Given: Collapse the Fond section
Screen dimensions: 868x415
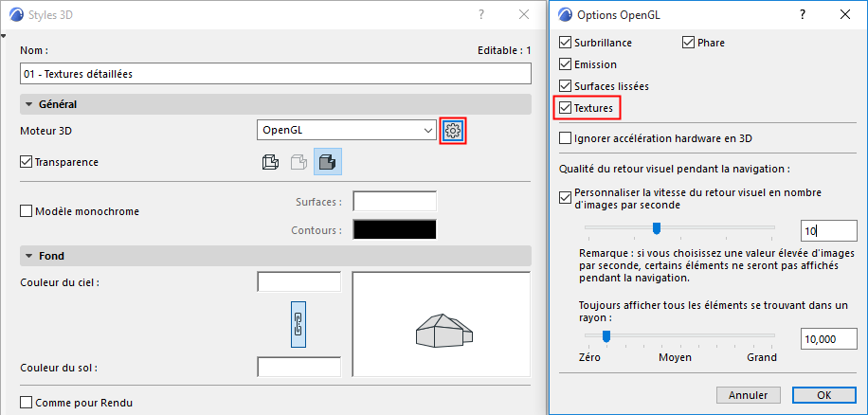Looking at the screenshot, I should (x=28, y=256).
